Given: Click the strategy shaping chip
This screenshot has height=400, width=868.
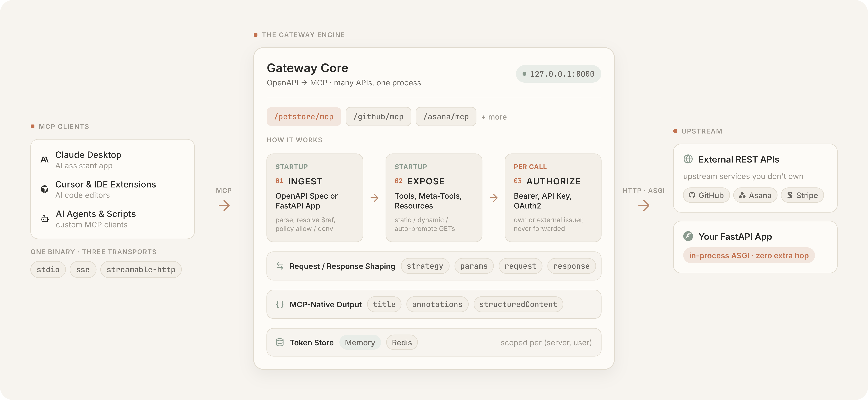Looking at the screenshot, I should click(425, 266).
